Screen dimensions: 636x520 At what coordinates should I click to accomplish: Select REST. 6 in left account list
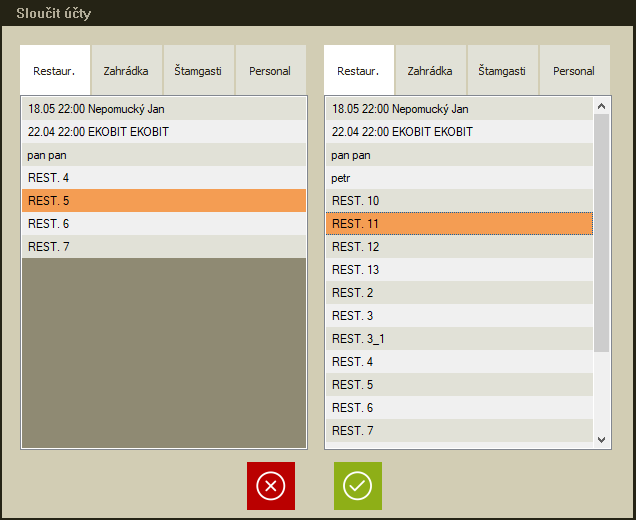(x=163, y=224)
